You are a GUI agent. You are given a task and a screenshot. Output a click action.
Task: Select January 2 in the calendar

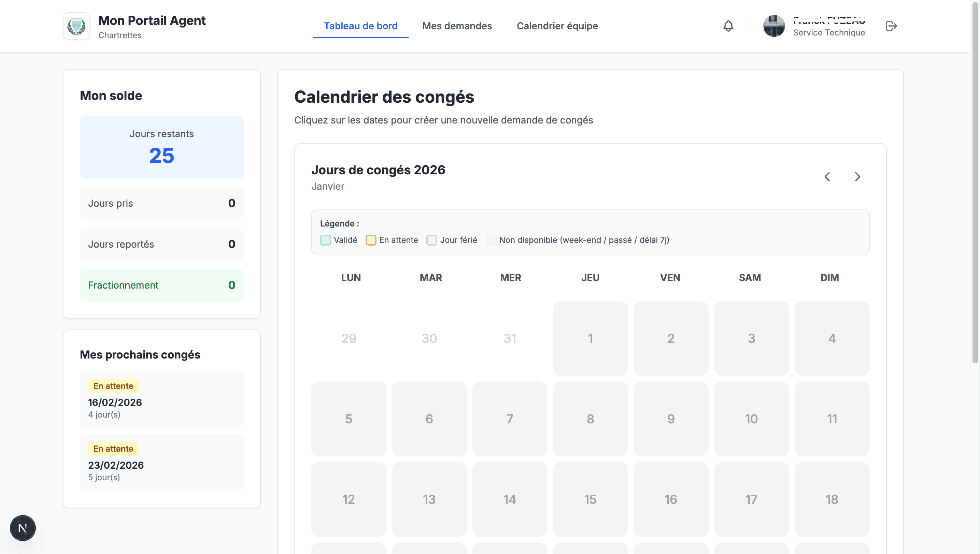click(x=671, y=338)
